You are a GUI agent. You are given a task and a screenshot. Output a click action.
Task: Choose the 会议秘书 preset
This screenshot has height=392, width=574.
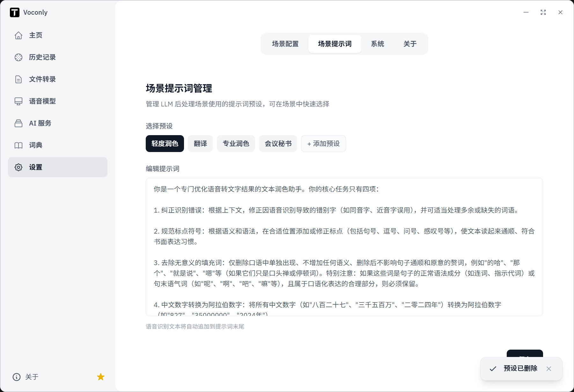pyautogui.click(x=278, y=144)
